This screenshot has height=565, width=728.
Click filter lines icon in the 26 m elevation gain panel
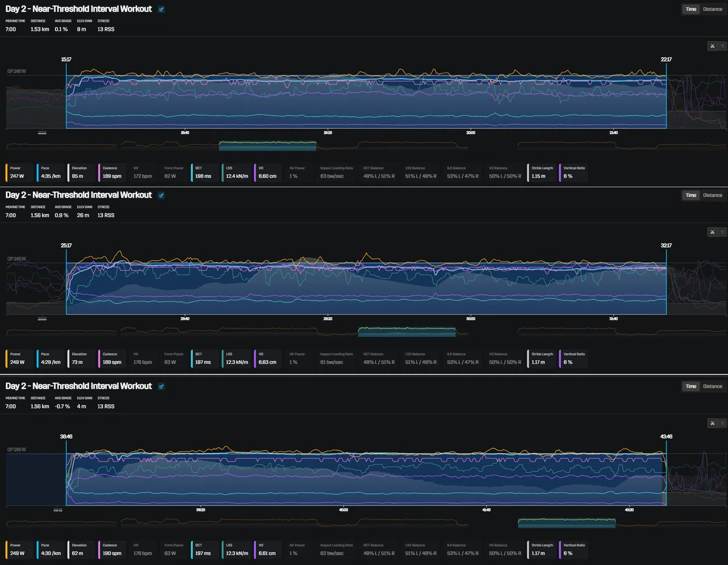721,232
